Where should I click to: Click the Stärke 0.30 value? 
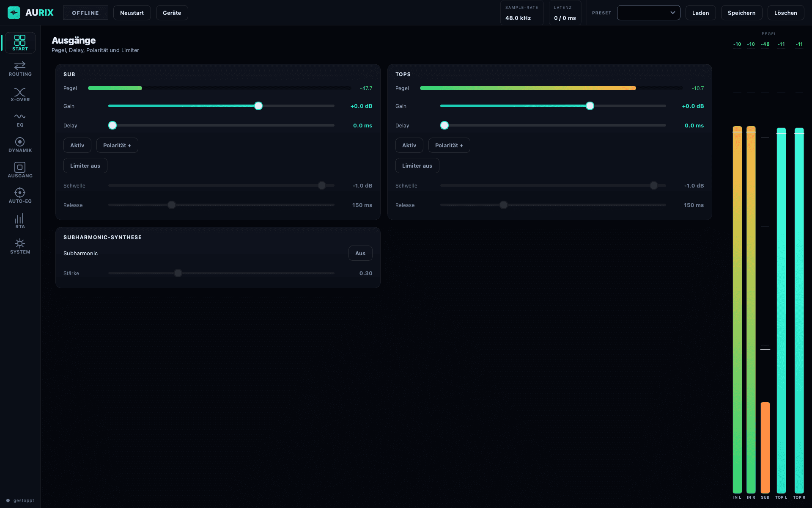[x=366, y=273]
